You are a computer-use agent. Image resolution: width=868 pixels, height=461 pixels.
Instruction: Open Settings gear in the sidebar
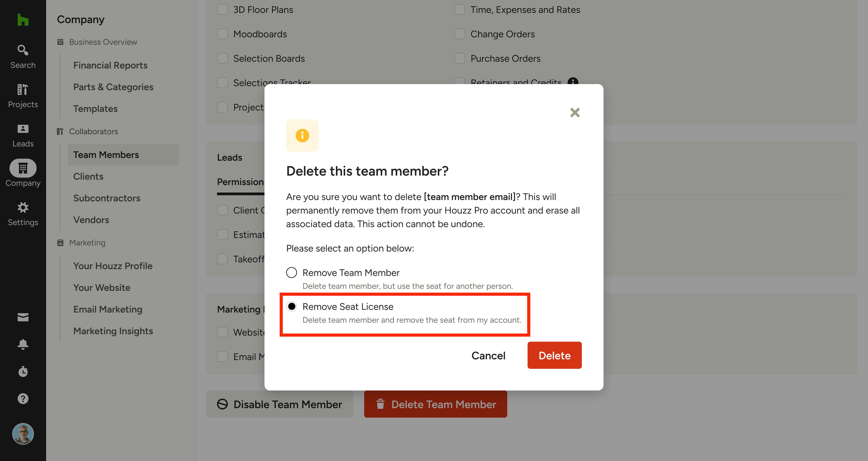coord(23,214)
